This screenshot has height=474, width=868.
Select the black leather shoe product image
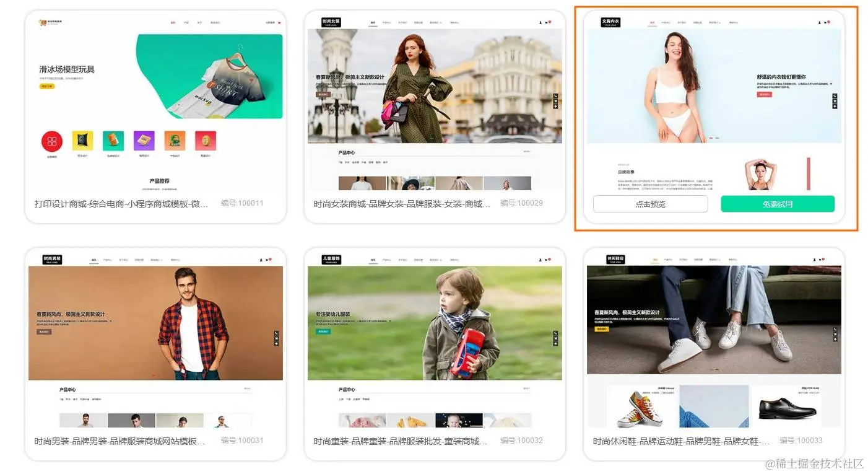[788, 409]
